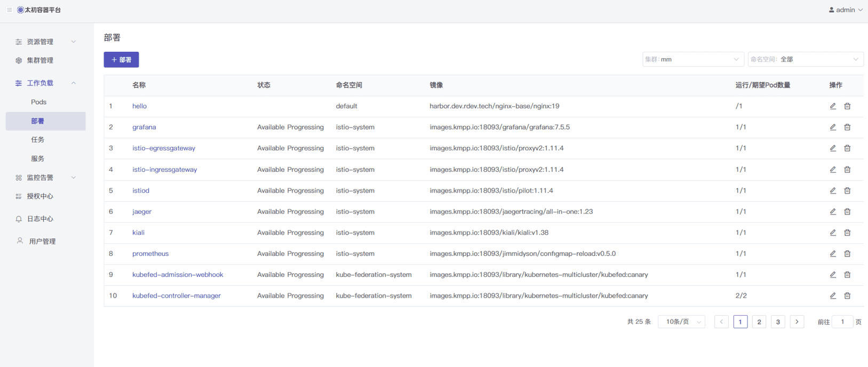Delete the kiali deployment

pyautogui.click(x=847, y=233)
